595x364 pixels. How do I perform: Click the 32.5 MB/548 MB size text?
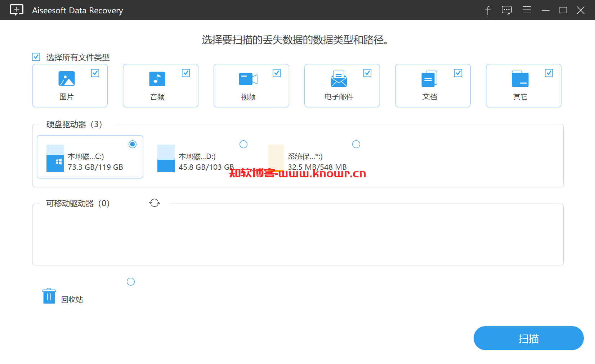317,167
